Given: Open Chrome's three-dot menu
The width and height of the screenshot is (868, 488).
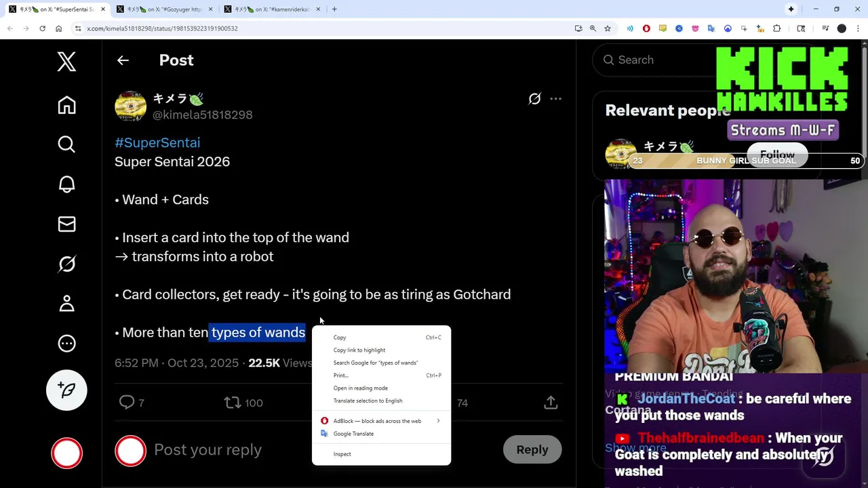Looking at the screenshot, I should pos(858,28).
